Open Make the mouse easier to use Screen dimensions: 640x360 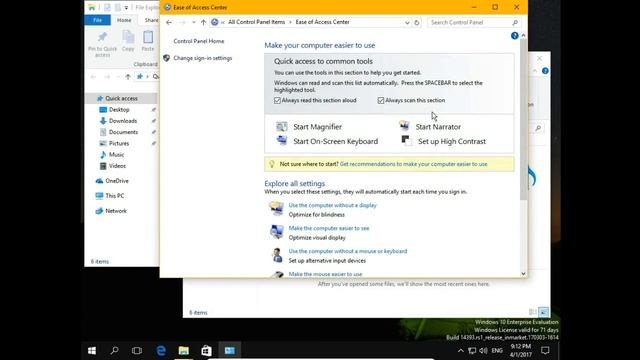pyautogui.click(x=325, y=274)
